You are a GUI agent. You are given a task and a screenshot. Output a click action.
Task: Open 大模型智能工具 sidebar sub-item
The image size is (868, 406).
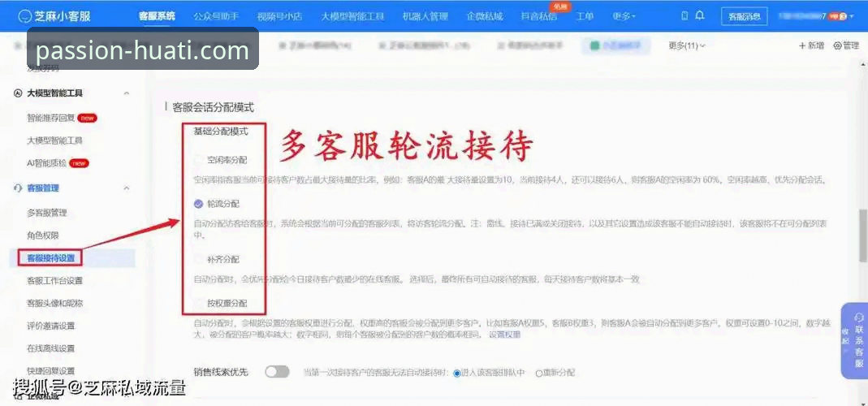pyautogui.click(x=54, y=140)
